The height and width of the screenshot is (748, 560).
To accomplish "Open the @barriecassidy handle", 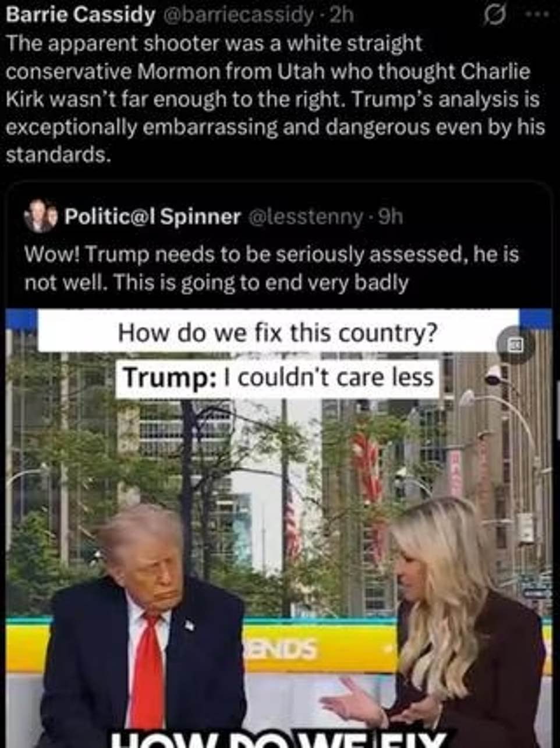I will pos(239,15).
